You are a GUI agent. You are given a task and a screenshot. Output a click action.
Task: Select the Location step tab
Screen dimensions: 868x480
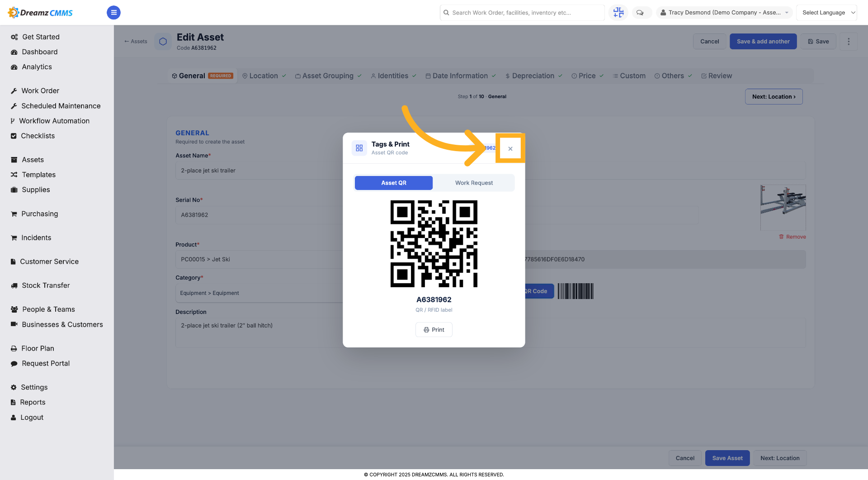tap(264, 76)
